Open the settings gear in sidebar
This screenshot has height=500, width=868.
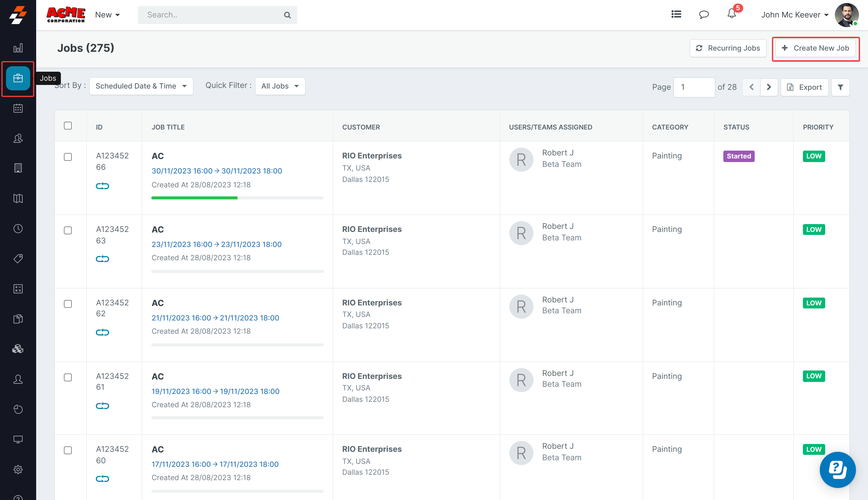click(18, 470)
